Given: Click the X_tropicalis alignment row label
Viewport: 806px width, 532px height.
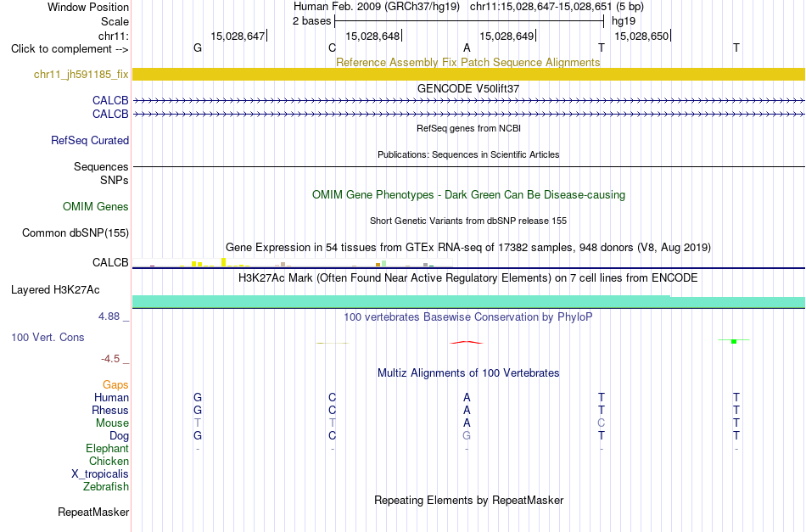Looking at the screenshot, I should click(x=100, y=474).
